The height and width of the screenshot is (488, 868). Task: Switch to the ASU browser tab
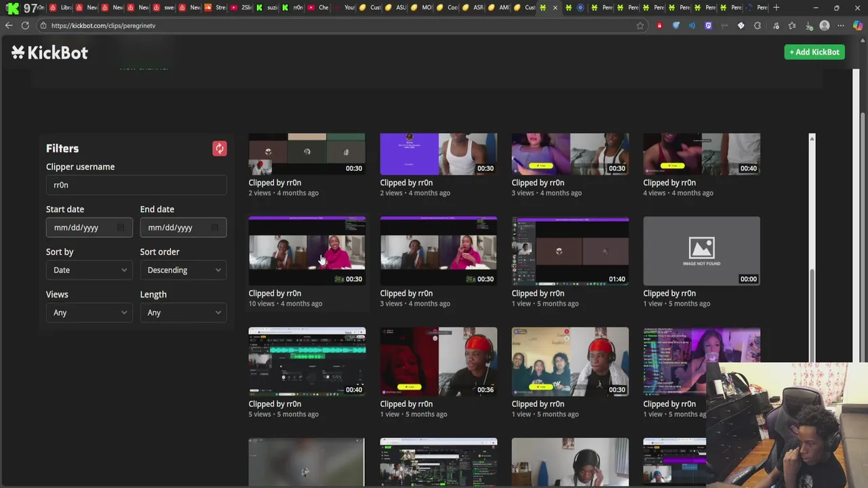pyautogui.click(x=396, y=7)
